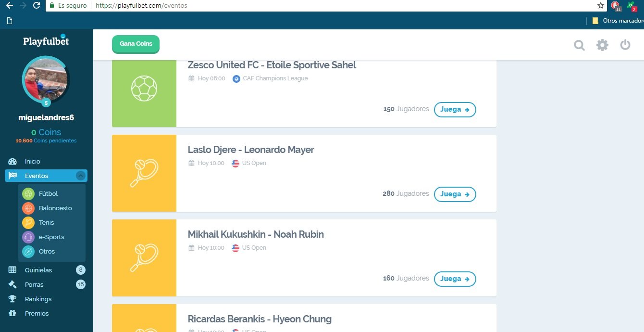The image size is (644, 332).
Task: Open the settings gear icon
Action: [x=602, y=45]
